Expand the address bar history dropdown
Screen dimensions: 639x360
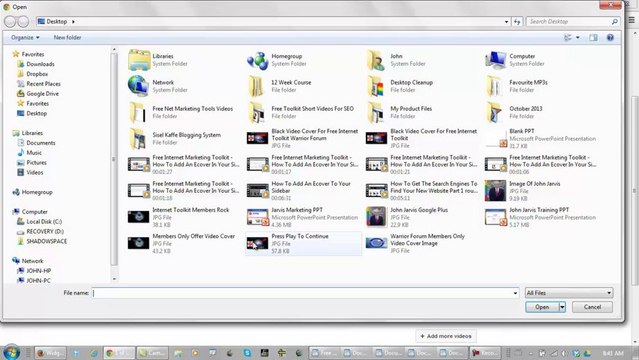pos(507,22)
